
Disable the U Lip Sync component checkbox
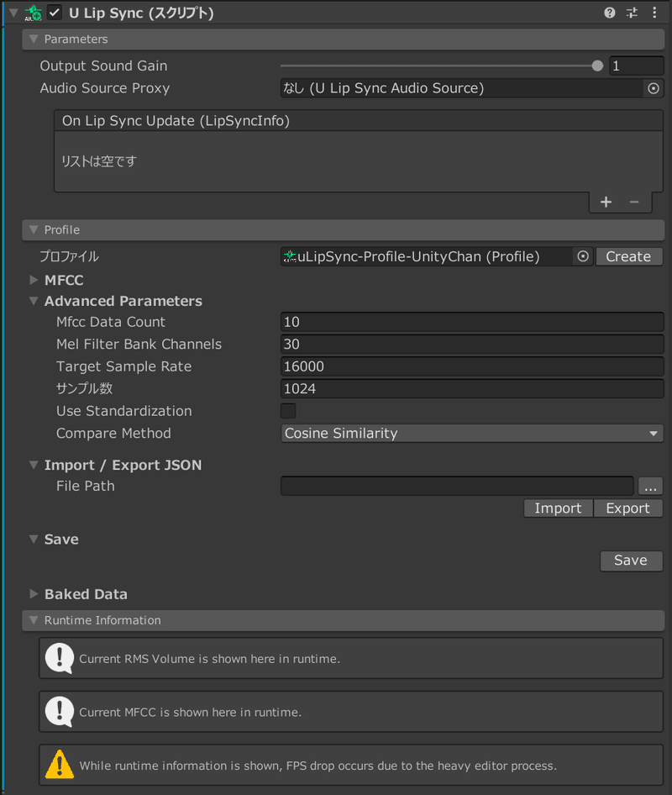pyautogui.click(x=55, y=13)
